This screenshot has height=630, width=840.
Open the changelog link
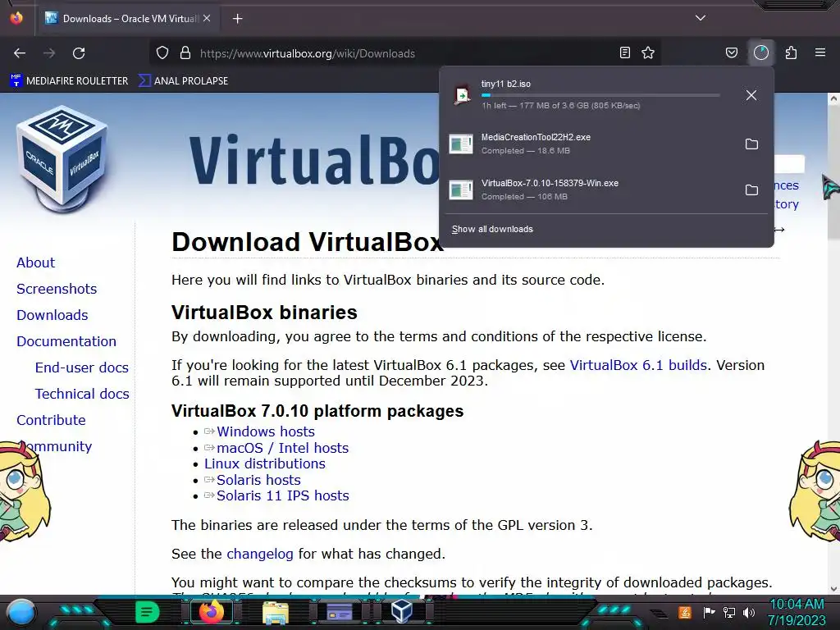tap(260, 554)
